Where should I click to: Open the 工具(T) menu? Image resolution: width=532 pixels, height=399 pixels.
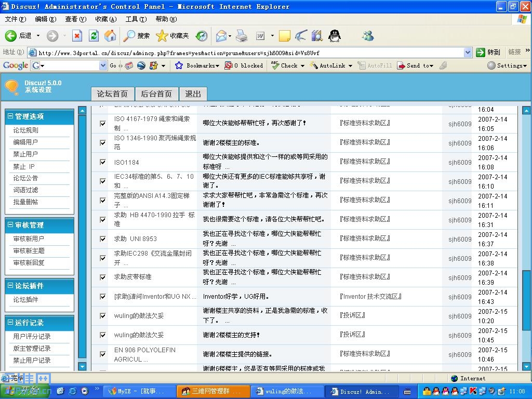click(136, 19)
